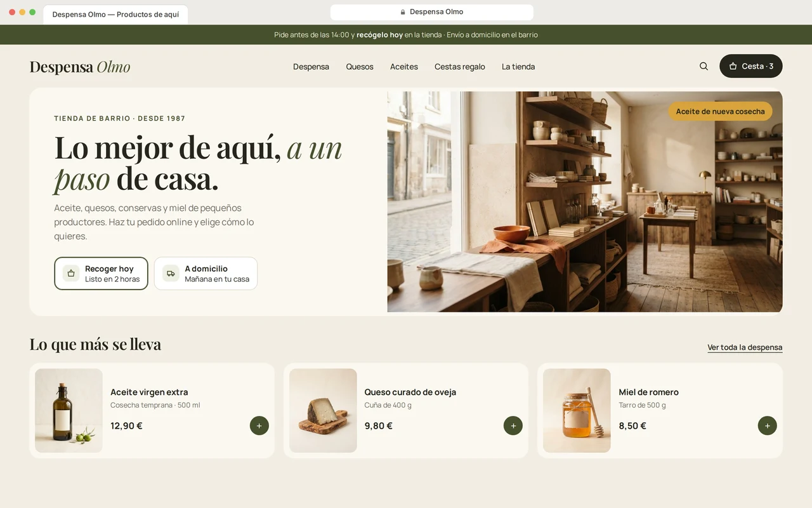Open the Queso curado cheese wedge thumbnail

coord(323,411)
